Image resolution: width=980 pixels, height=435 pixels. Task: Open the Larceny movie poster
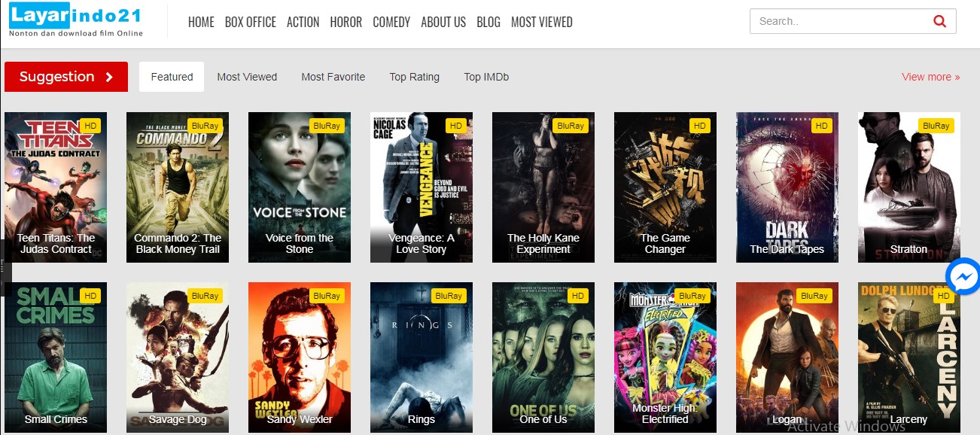tap(909, 357)
